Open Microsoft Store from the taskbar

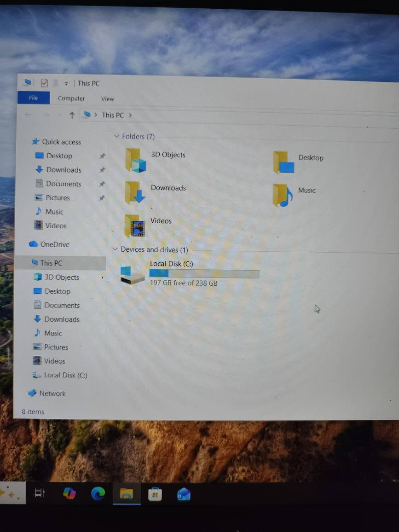point(155,494)
